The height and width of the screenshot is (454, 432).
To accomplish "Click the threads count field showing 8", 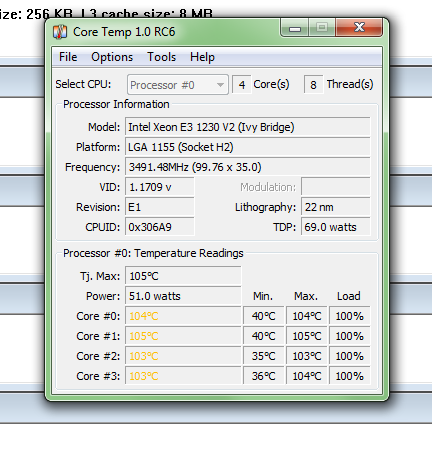I will click(x=313, y=85).
